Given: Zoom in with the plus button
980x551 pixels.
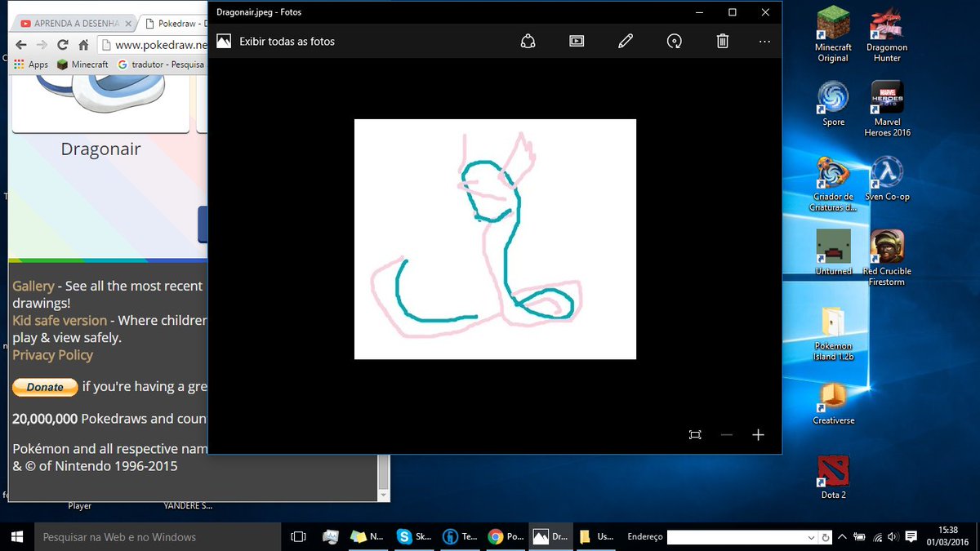Looking at the screenshot, I should (758, 435).
